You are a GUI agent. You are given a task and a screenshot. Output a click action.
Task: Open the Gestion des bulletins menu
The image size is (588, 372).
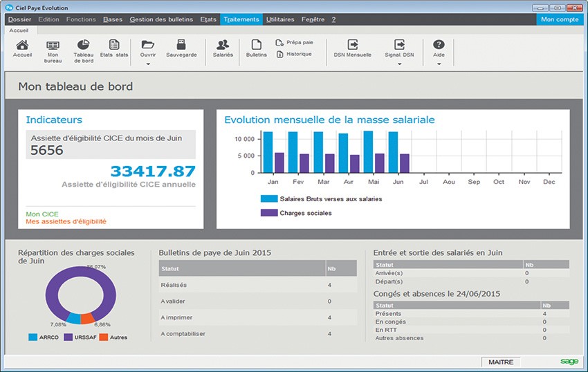(x=161, y=19)
